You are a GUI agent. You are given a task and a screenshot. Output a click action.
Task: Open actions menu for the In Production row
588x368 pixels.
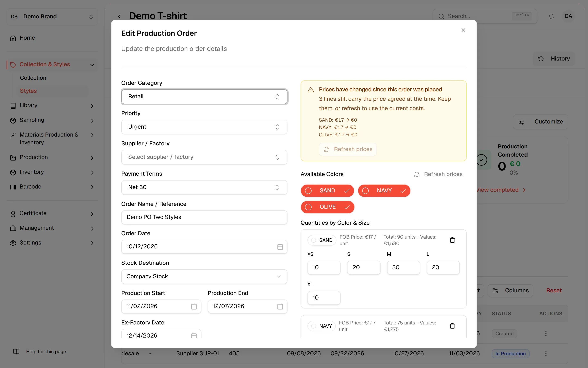point(546,353)
